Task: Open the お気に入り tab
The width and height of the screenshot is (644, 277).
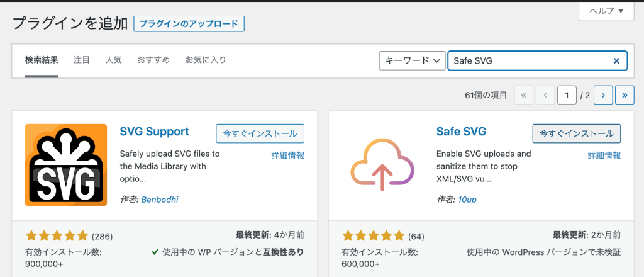Action: click(x=206, y=60)
